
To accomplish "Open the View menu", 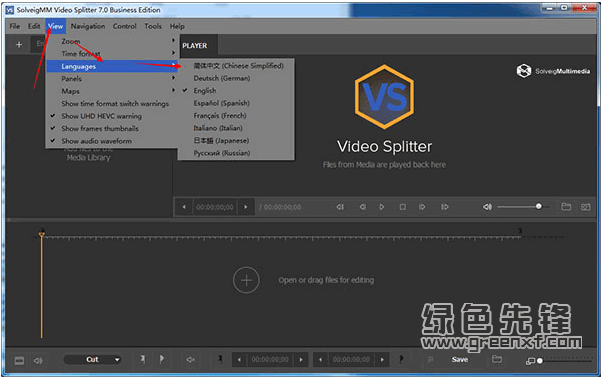I will pos(56,26).
